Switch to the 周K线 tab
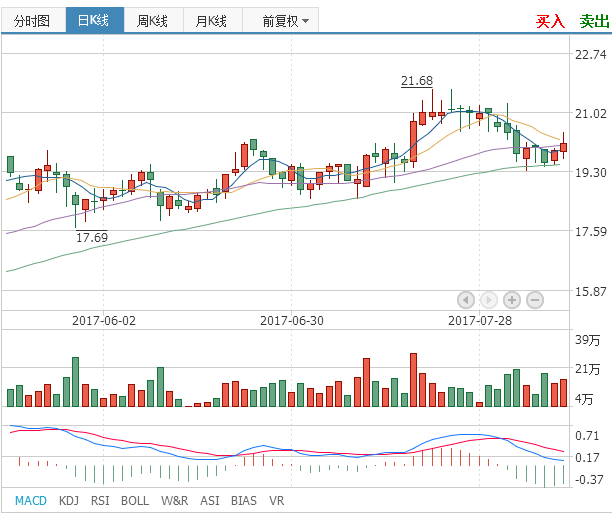612x516 pixels. 153,20
